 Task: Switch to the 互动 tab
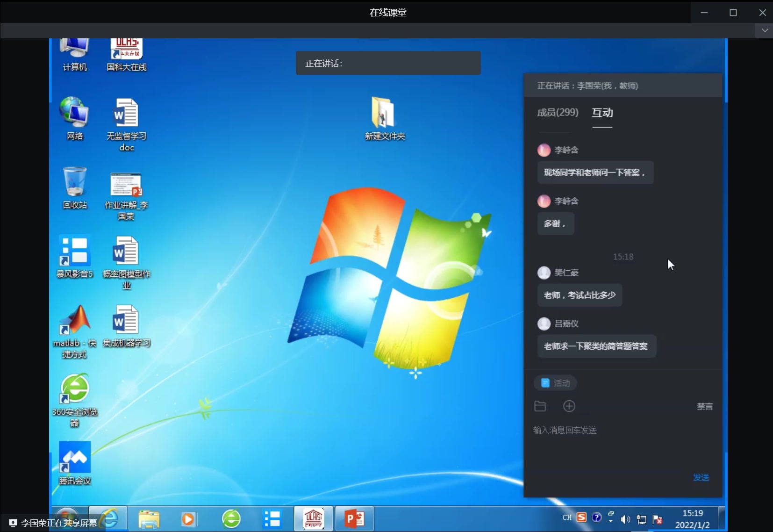tap(602, 113)
